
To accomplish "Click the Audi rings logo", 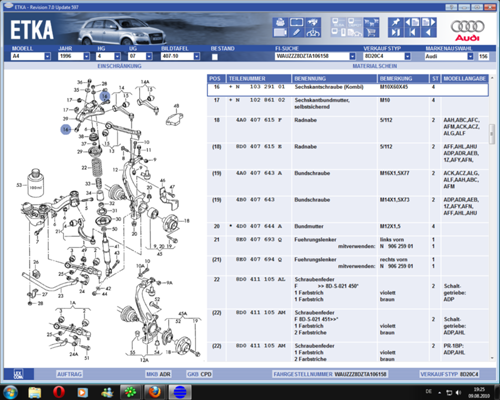I will (x=467, y=27).
